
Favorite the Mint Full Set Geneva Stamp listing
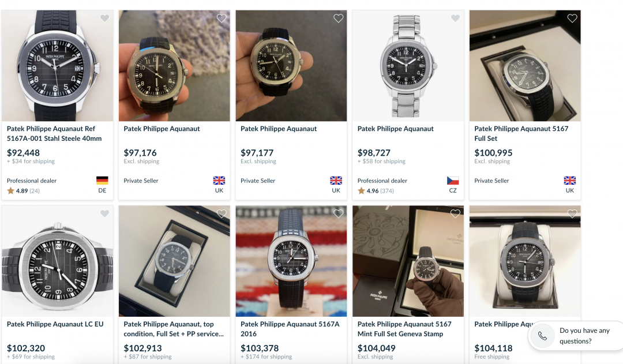click(x=455, y=214)
